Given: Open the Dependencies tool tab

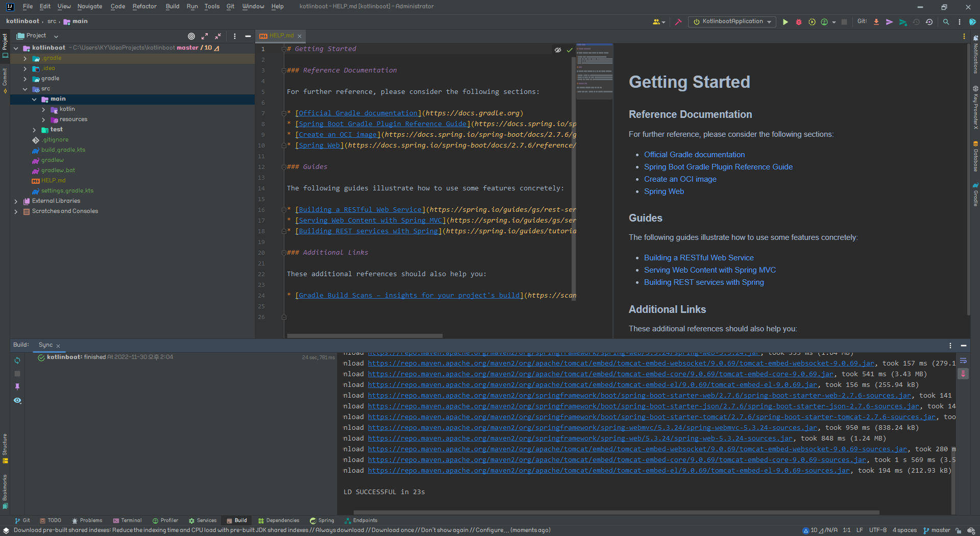Looking at the screenshot, I should pos(279,520).
